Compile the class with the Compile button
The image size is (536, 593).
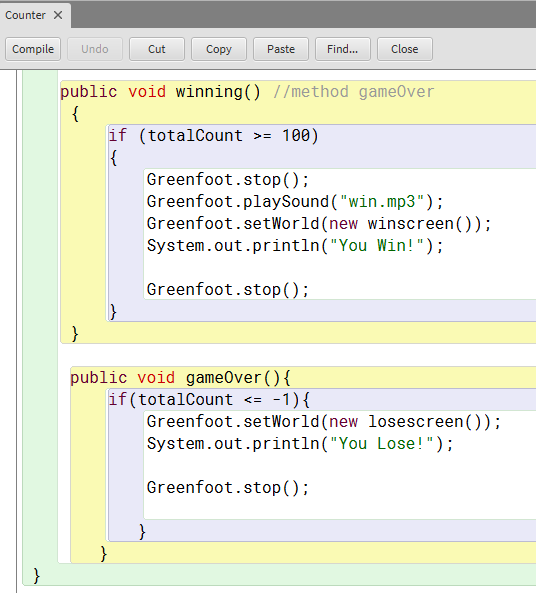click(33, 49)
